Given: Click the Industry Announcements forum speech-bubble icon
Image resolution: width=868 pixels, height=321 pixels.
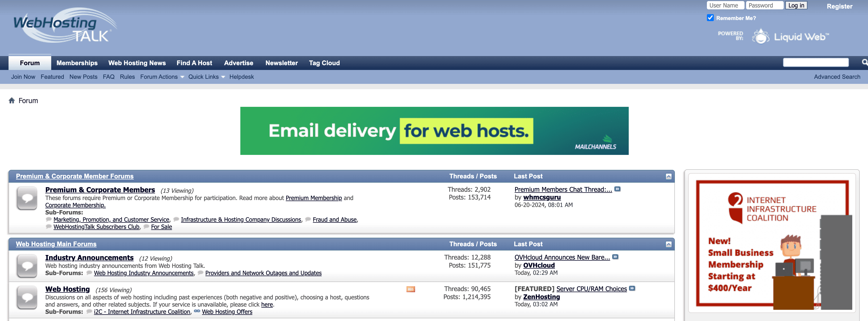Looking at the screenshot, I should [27, 266].
